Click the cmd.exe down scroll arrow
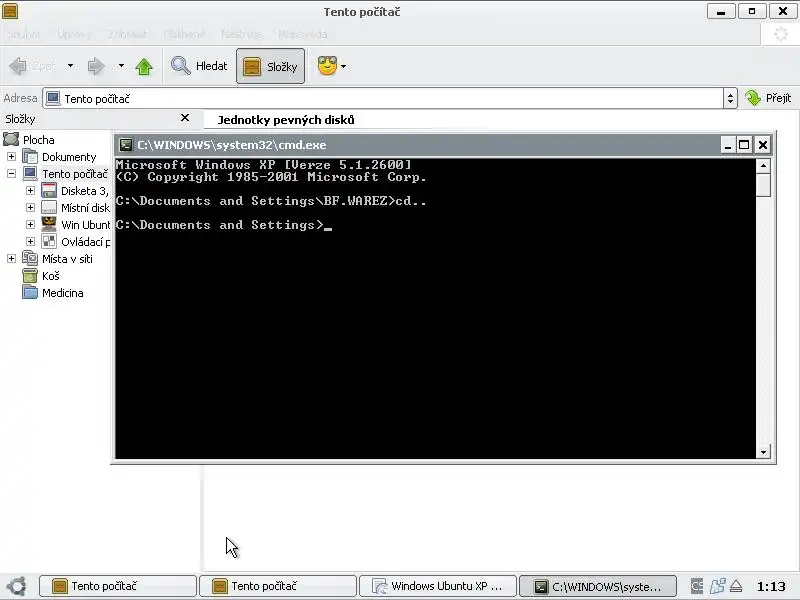Image resolution: width=800 pixels, height=600 pixels. click(x=763, y=452)
